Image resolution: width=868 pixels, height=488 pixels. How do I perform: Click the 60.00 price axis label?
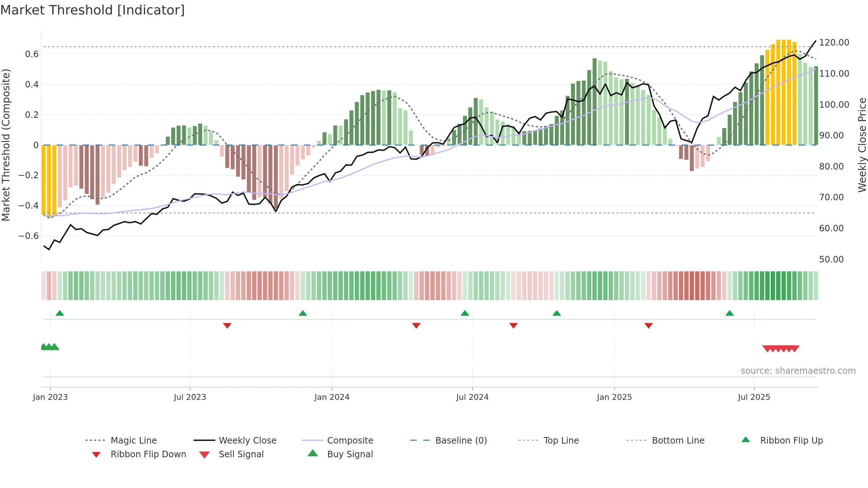(831, 228)
